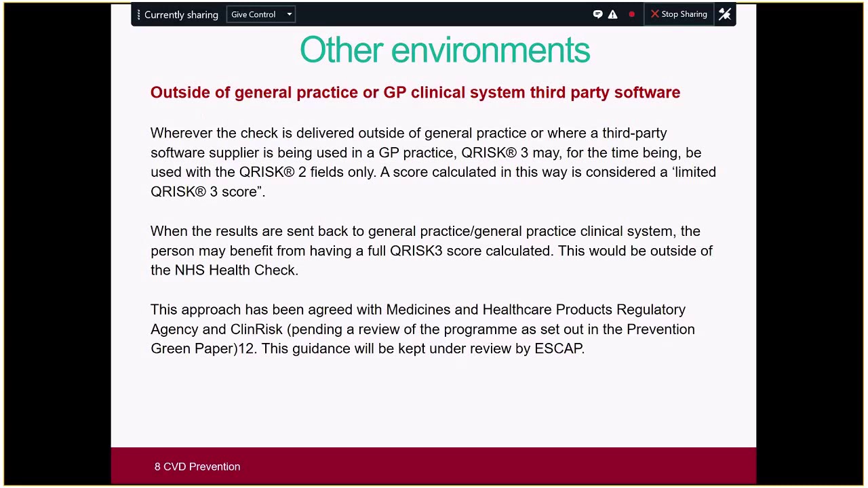
Task: Click the paragraph starting 'This approach has been agreed'
Action: click(422, 329)
